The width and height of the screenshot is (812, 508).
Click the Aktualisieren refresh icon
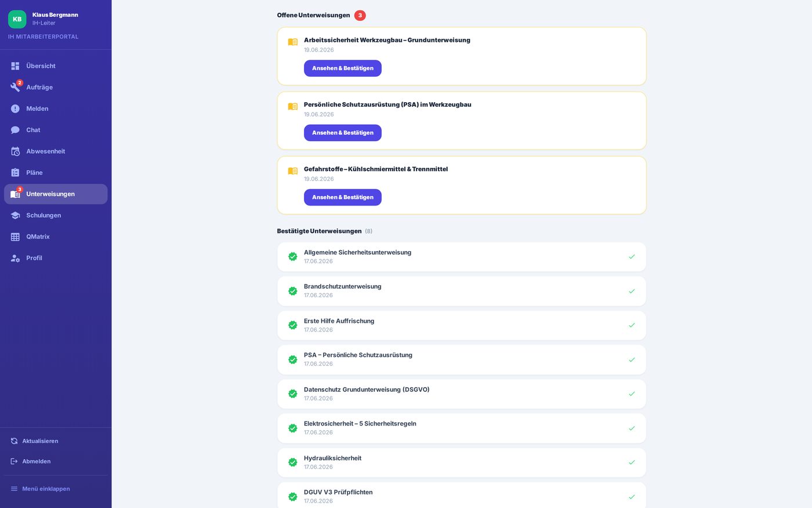pyautogui.click(x=14, y=441)
